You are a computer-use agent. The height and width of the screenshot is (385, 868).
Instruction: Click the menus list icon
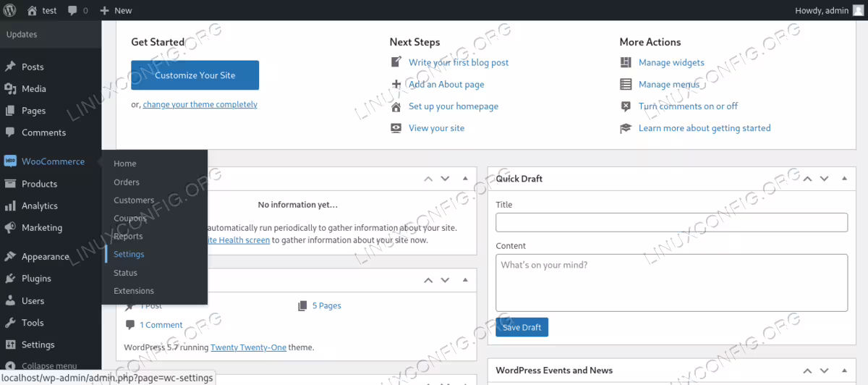tap(626, 84)
